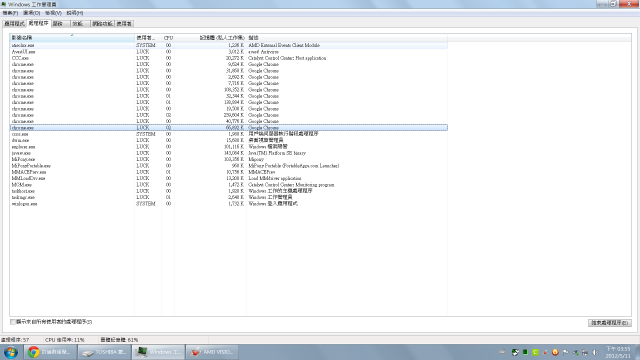Image resolution: width=640 pixels, height=360 pixels.
Task: Open the 選項(O) menu
Action: pyautogui.click(x=32, y=13)
